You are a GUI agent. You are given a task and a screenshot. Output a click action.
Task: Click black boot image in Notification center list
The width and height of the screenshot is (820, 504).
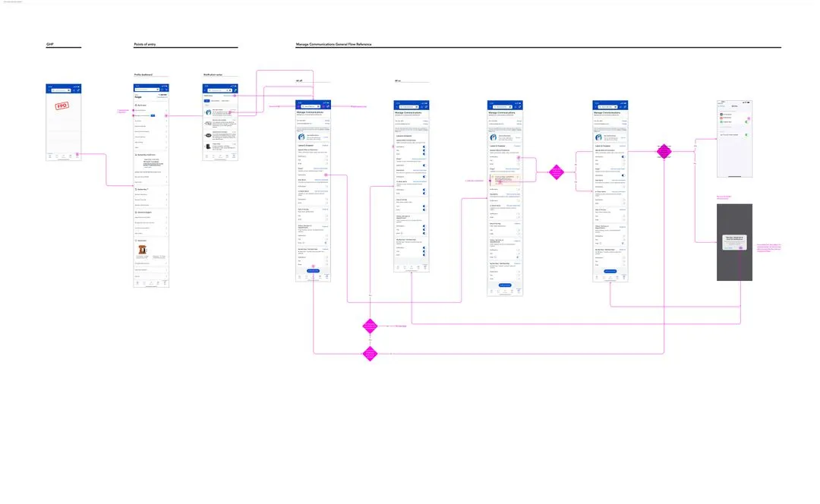point(208,146)
